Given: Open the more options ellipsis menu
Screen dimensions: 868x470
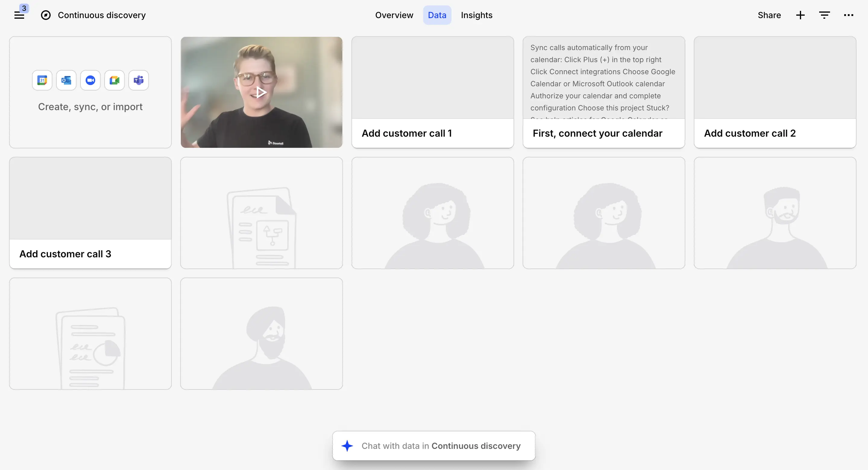Looking at the screenshot, I should pyautogui.click(x=849, y=15).
